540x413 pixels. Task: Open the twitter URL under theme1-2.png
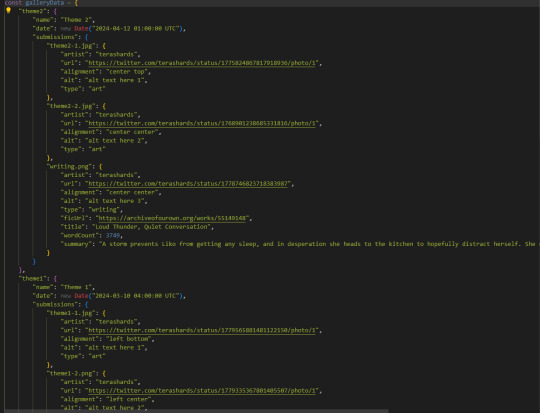(202, 391)
